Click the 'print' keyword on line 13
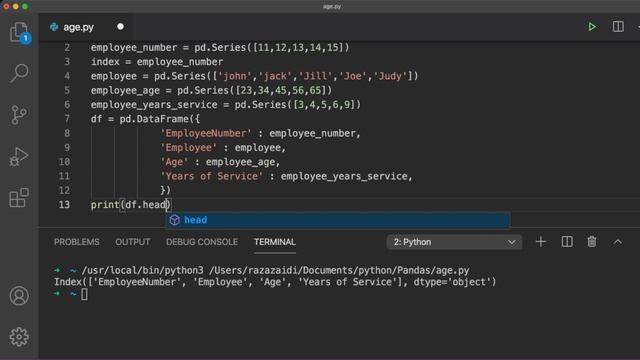 [x=105, y=204]
